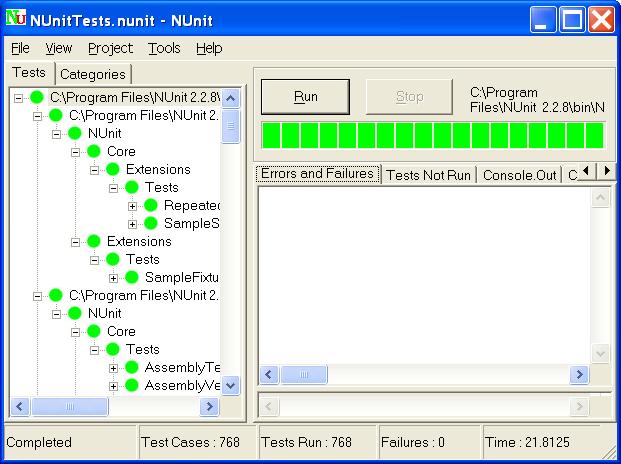Viewport: 621px width, 464px height.
Task: Click test tree horizontal scrollbar right arrow
Action: [x=210, y=407]
